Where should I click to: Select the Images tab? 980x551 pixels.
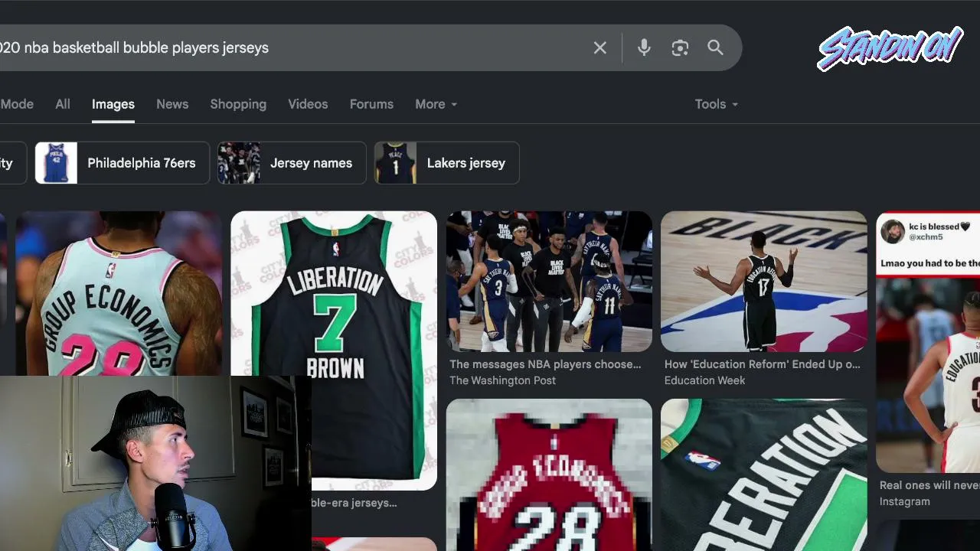(x=113, y=104)
